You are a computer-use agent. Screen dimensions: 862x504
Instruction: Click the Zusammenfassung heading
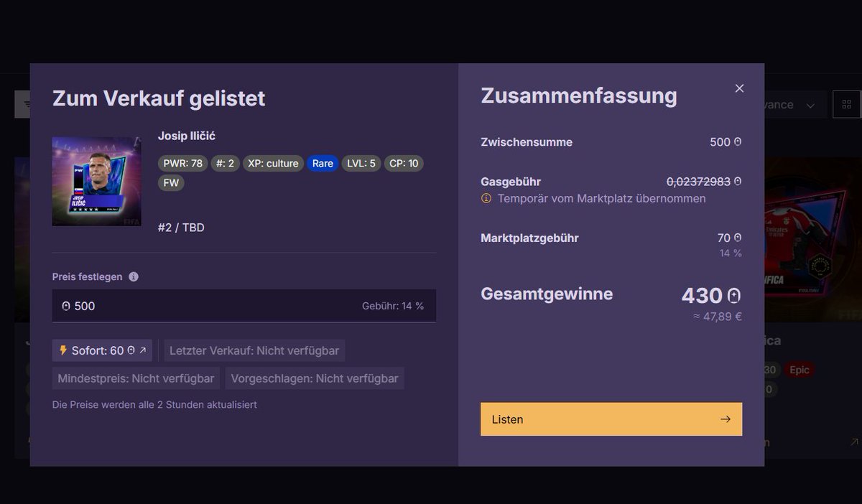coord(579,95)
